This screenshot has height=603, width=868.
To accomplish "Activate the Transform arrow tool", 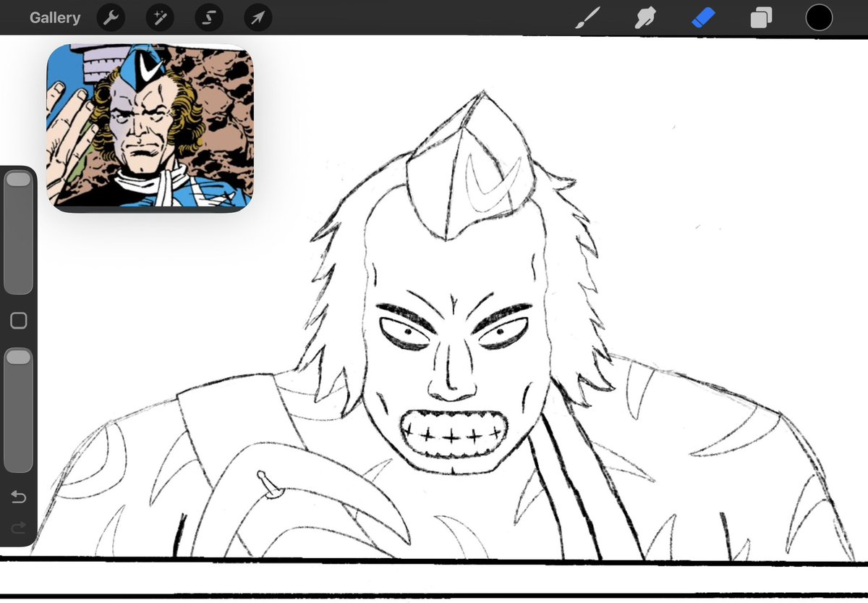I will coord(258,17).
